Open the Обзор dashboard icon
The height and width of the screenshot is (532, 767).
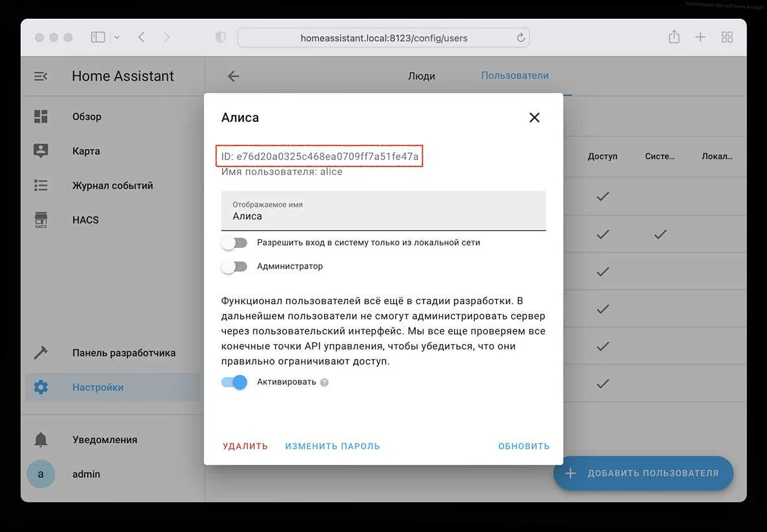coord(41,116)
